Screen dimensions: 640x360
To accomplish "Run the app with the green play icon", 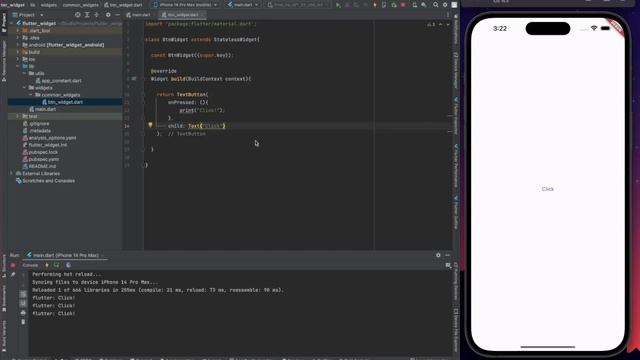I will point(338,5).
